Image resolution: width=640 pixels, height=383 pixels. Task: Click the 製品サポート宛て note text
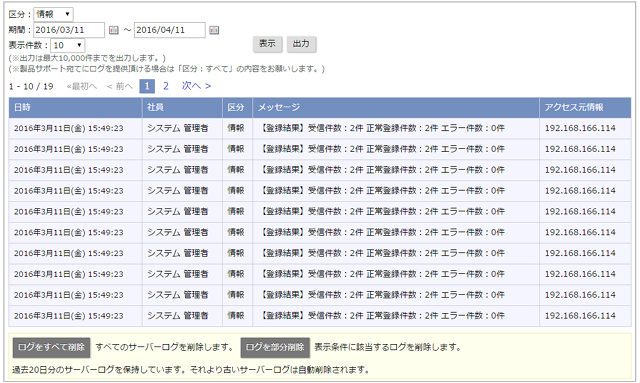(x=167, y=69)
